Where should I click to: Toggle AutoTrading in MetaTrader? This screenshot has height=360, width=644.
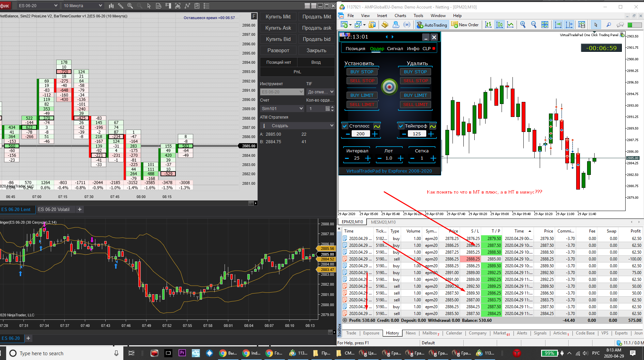[x=432, y=25]
